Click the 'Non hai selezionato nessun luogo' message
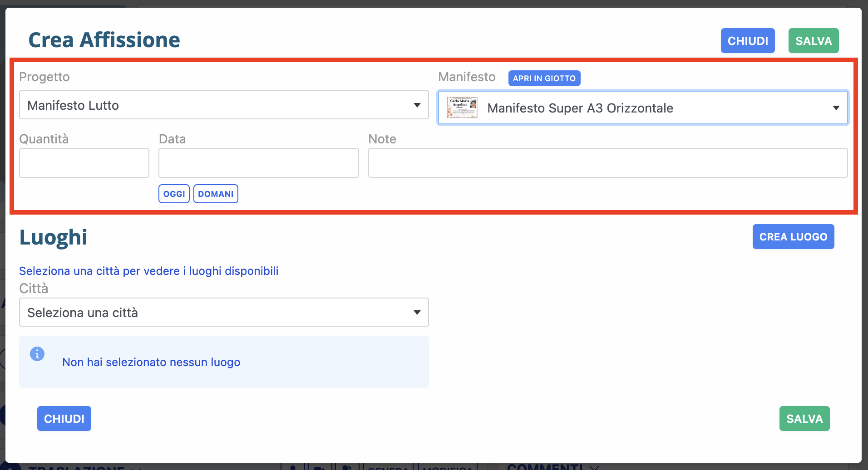Image resolution: width=868 pixels, height=470 pixels. click(151, 362)
